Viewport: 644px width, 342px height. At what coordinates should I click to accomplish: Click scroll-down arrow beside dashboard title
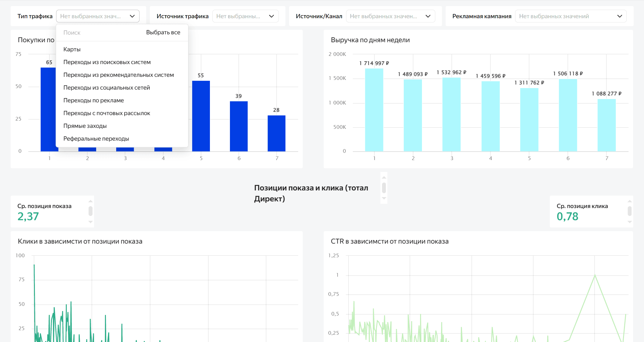(384, 198)
